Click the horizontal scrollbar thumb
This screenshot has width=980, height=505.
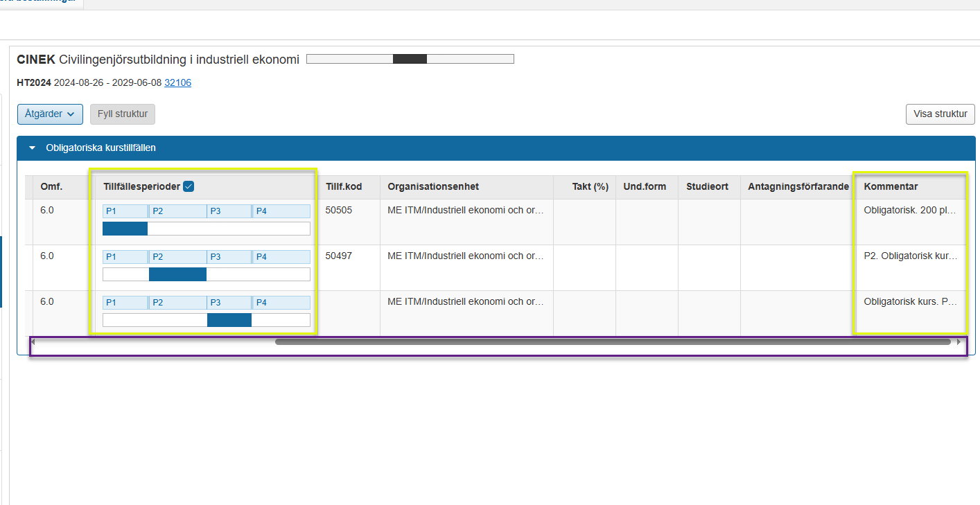tap(613, 342)
